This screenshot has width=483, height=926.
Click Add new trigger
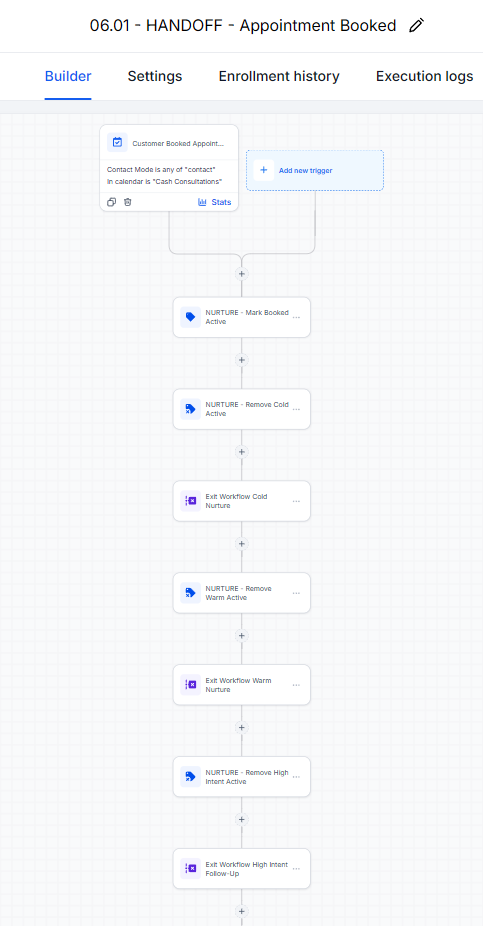coord(315,170)
